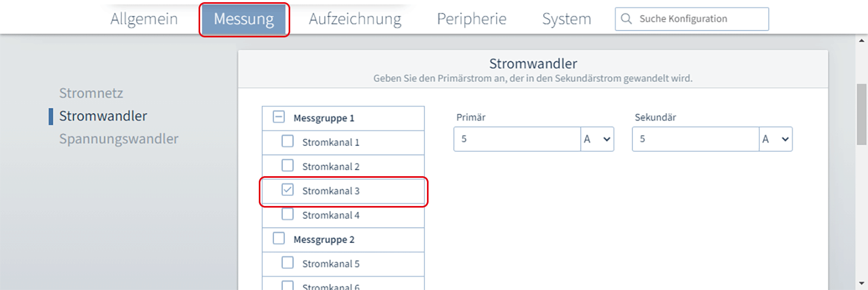Uncheck the Stromkanal 3 checkbox
Screen dimensions: 868x290
click(288, 190)
